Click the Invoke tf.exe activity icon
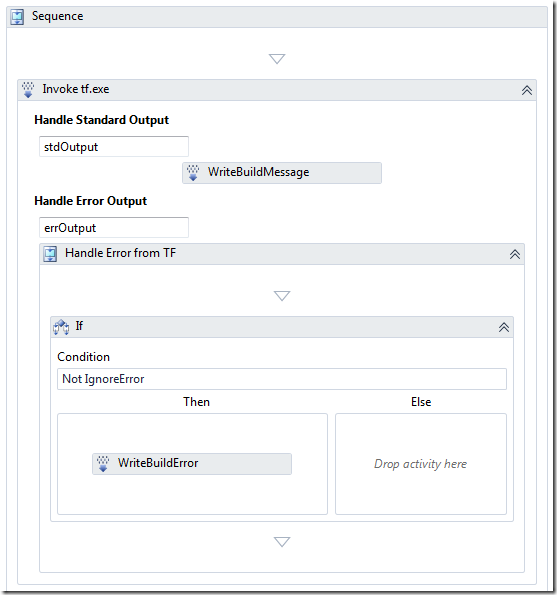Image resolution: width=557 pixels, height=595 pixels. (28, 90)
